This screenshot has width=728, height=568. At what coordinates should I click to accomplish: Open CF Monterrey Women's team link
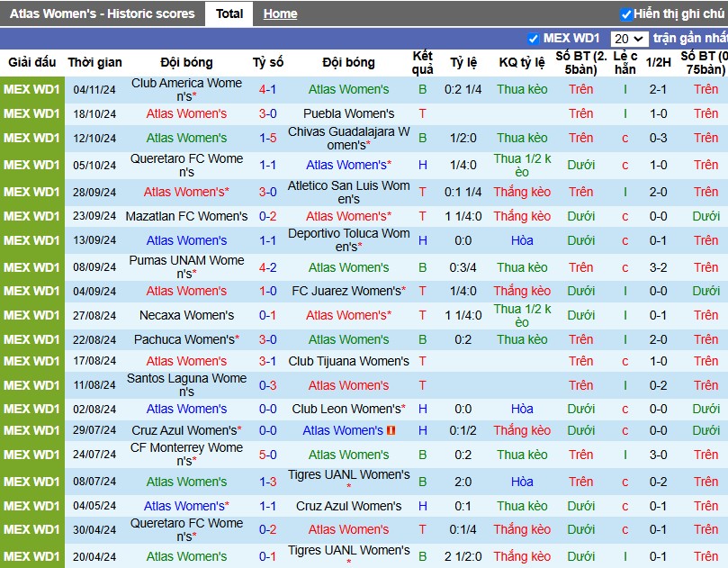(x=186, y=455)
